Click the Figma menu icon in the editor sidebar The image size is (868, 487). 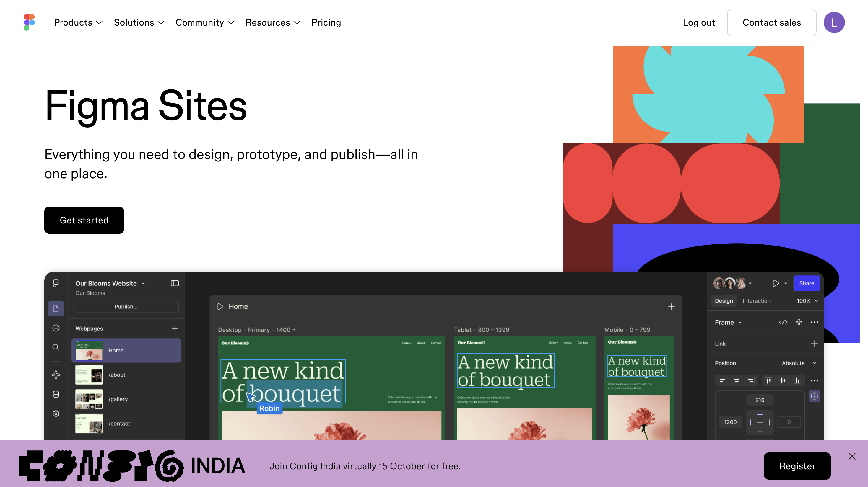tap(56, 283)
